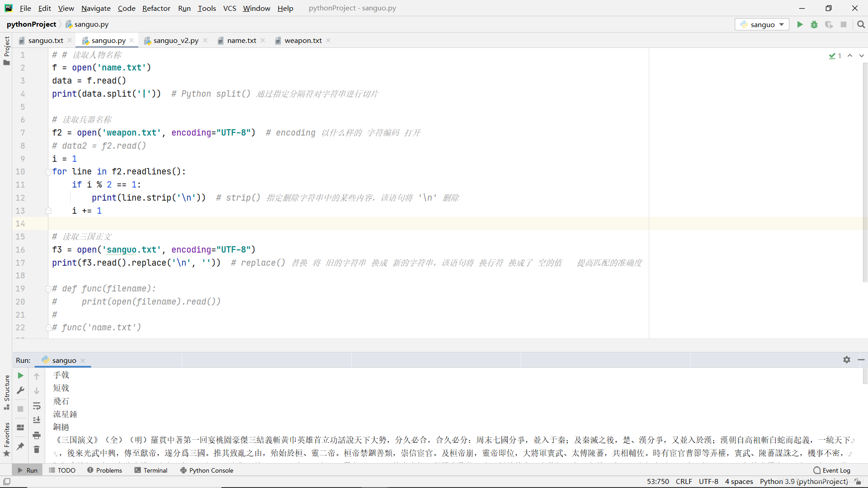The height and width of the screenshot is (488, 868).
Task: Open the UTF-8 encoding selector
Action: click(708, 482)
